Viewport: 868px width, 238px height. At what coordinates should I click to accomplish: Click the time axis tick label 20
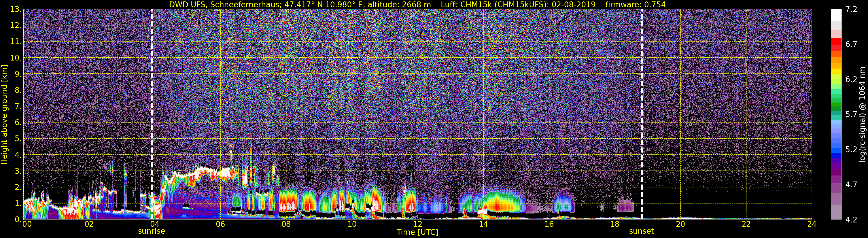680,224
